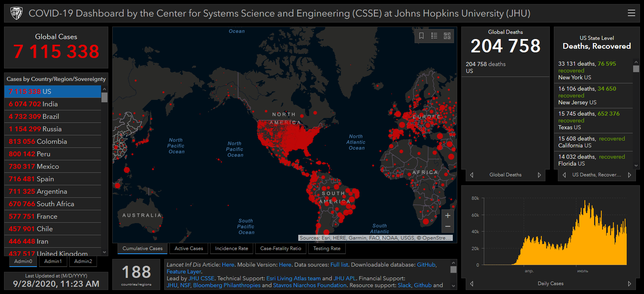
Task: Select France in the country list
Action: click(x=53, y=216)
